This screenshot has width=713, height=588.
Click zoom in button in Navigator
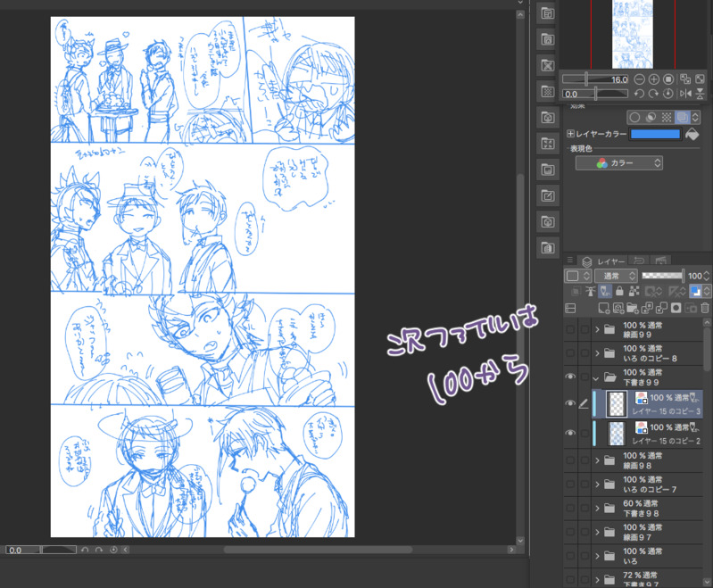point(653,79)
